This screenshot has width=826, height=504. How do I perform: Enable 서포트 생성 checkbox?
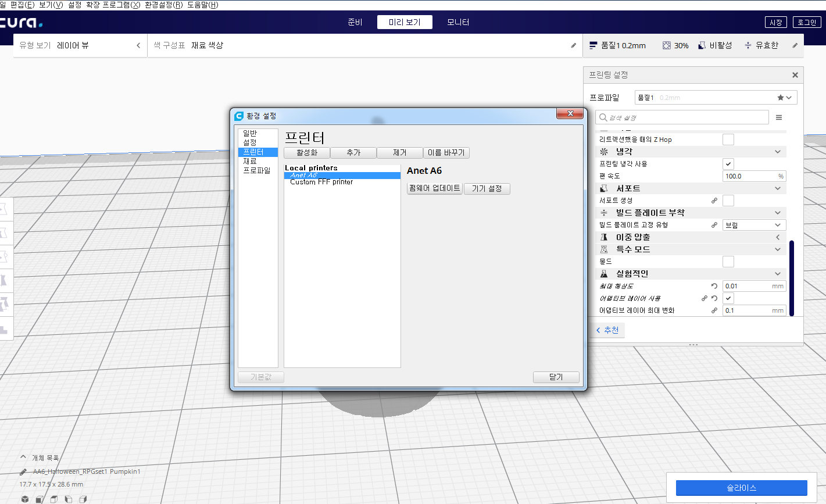click(728, 201)
